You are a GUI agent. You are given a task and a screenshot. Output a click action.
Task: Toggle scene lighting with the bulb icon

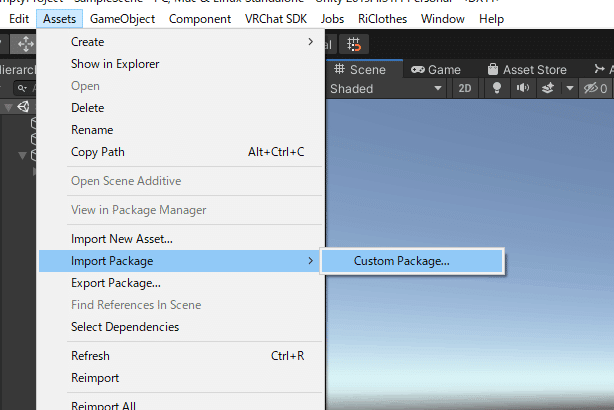click(x=497, y=89)
